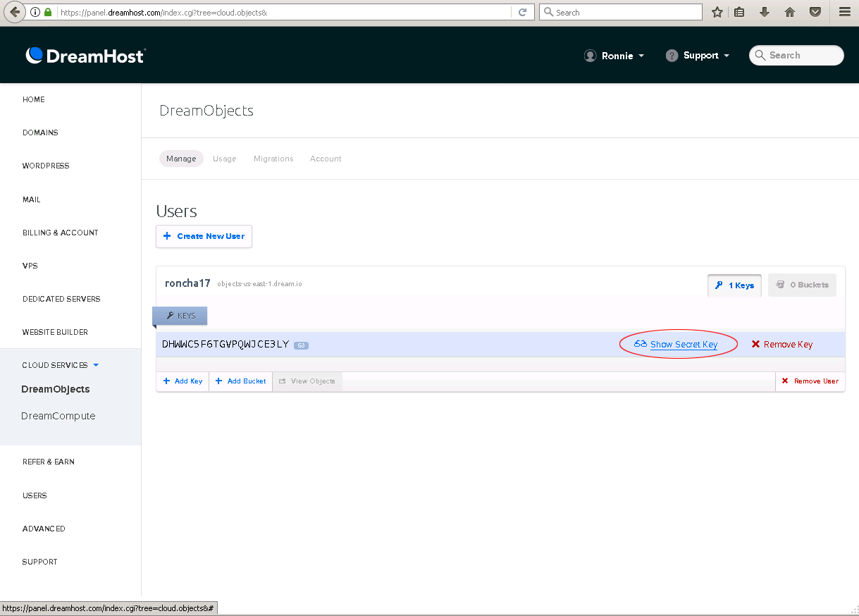Open USERS in the sidebar
Screen dimensions: 859x616
pyautogui.click(x=35, y=495)
